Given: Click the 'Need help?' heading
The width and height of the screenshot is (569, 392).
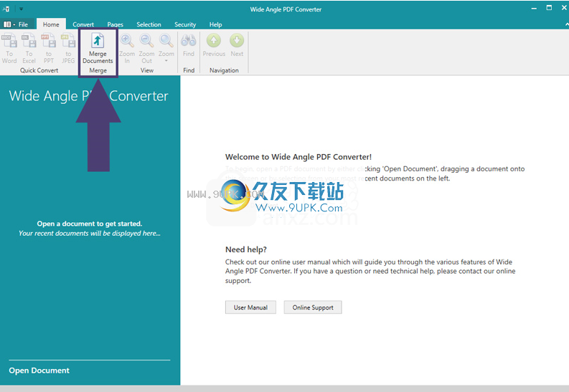Looking at the screenshot, I should tap(246, 249).
